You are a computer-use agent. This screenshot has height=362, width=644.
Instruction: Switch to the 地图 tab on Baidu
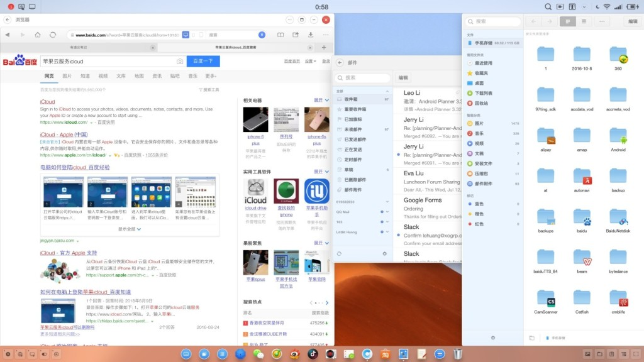(x=139, y=76)
